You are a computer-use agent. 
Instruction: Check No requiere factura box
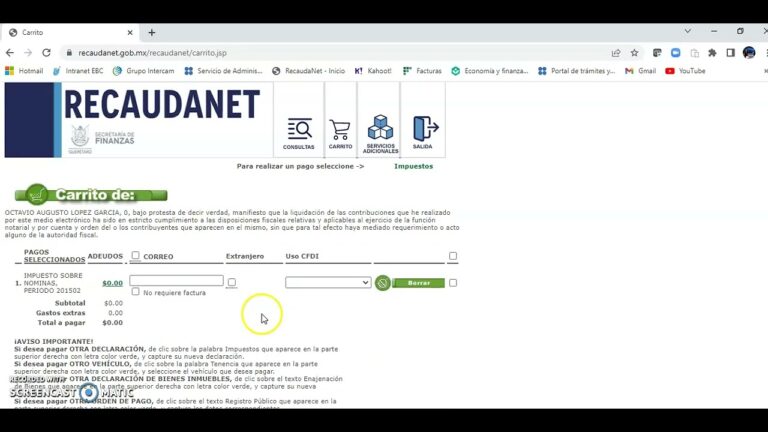pos(135,291)
